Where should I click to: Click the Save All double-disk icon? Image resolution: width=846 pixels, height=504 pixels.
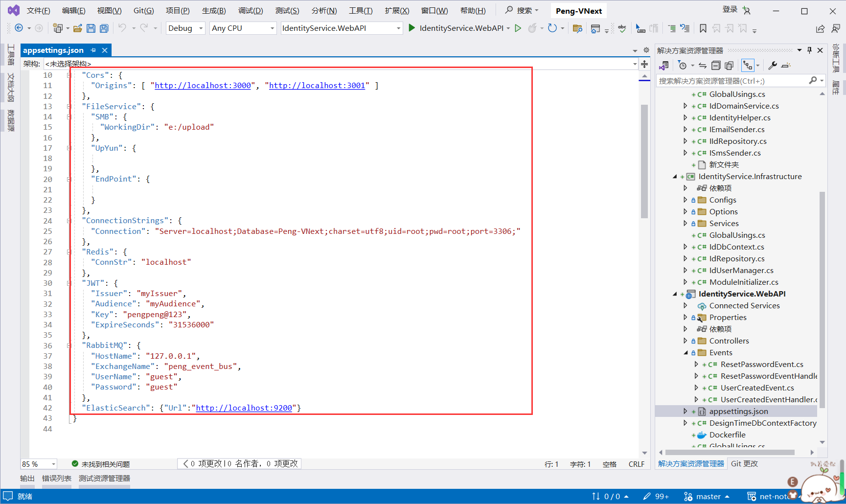[x=104, y=28]
